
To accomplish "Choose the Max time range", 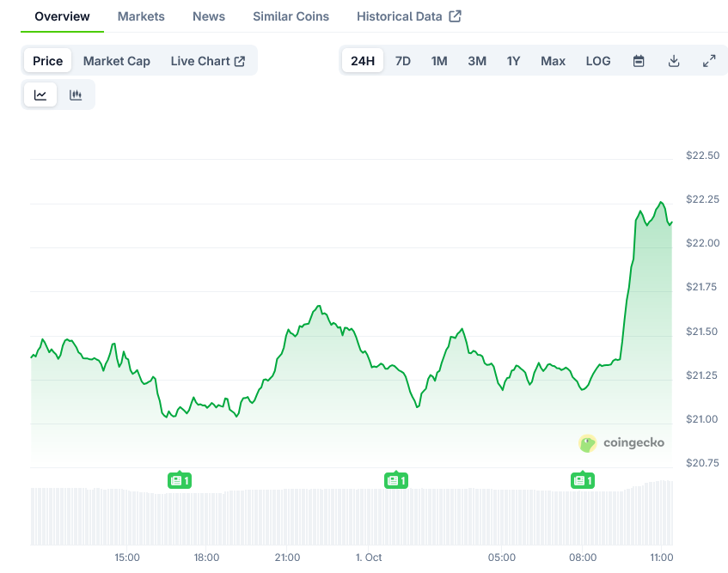I will coord(553,61).
